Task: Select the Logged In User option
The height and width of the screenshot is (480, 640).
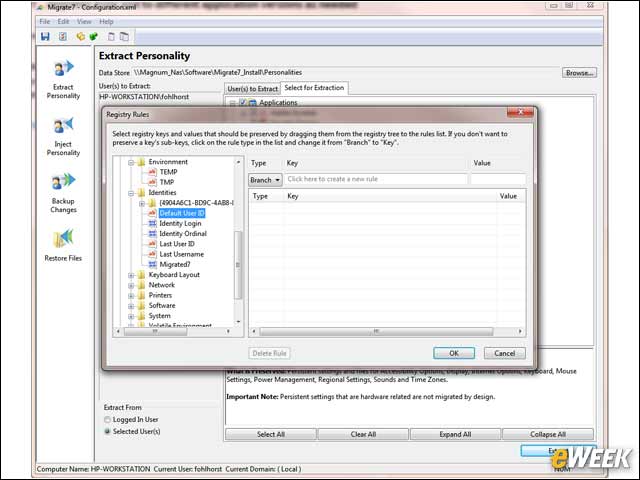Action: click(x=107, y=420)
